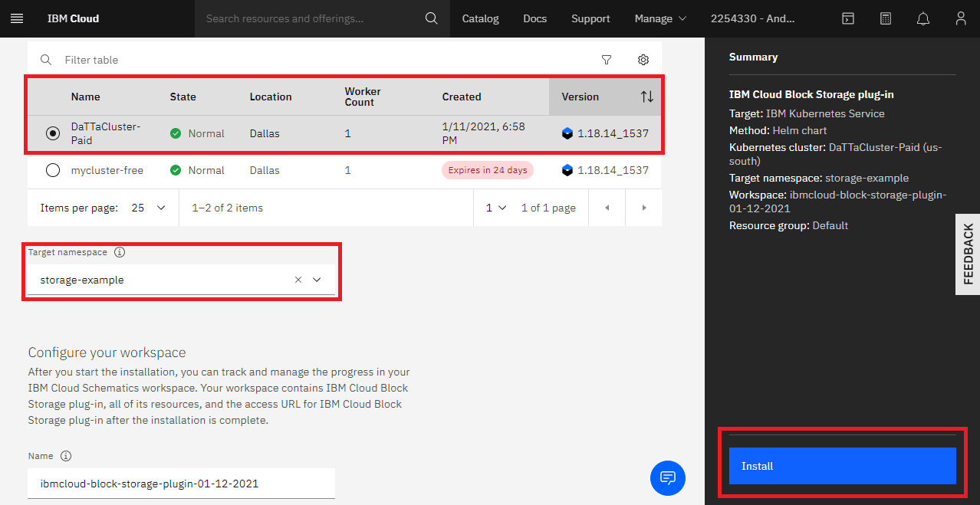Select the DaTTaCluster-Paid radio button
Image resolution: width=980 pixels, height=505 pixels.
tap(52, 133)
